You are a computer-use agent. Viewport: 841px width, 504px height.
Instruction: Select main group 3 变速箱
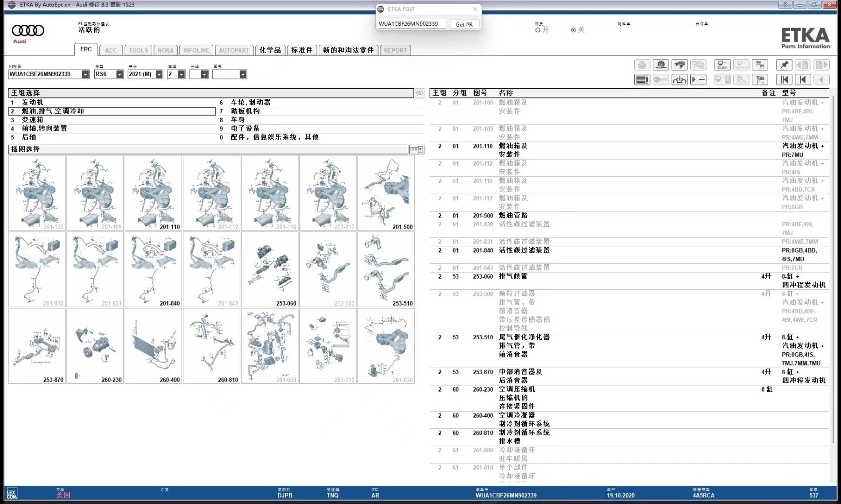[112, 120]
